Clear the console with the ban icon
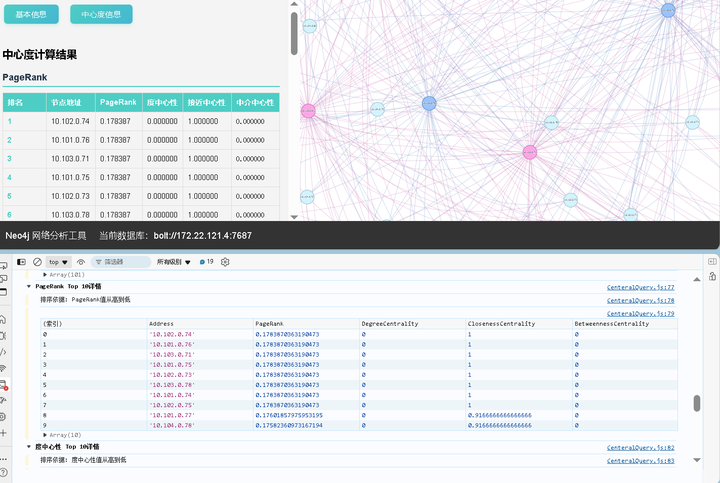Screen dimensions: 720x483 coord(37,262)
